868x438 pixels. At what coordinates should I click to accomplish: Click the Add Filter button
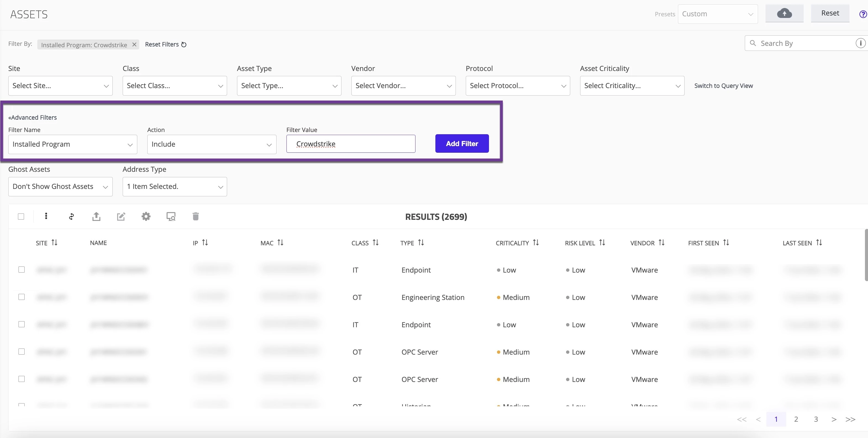[x=462, y=144]
